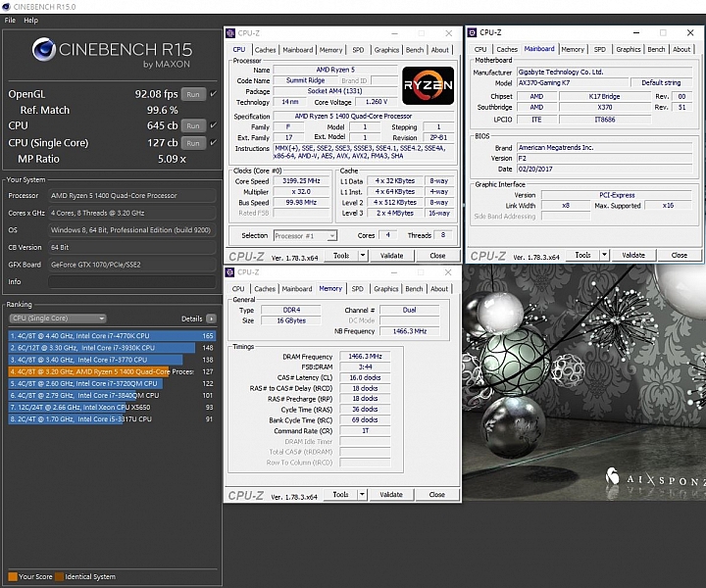Select ranking row Intel Core i7-3770 CPU

112,360
